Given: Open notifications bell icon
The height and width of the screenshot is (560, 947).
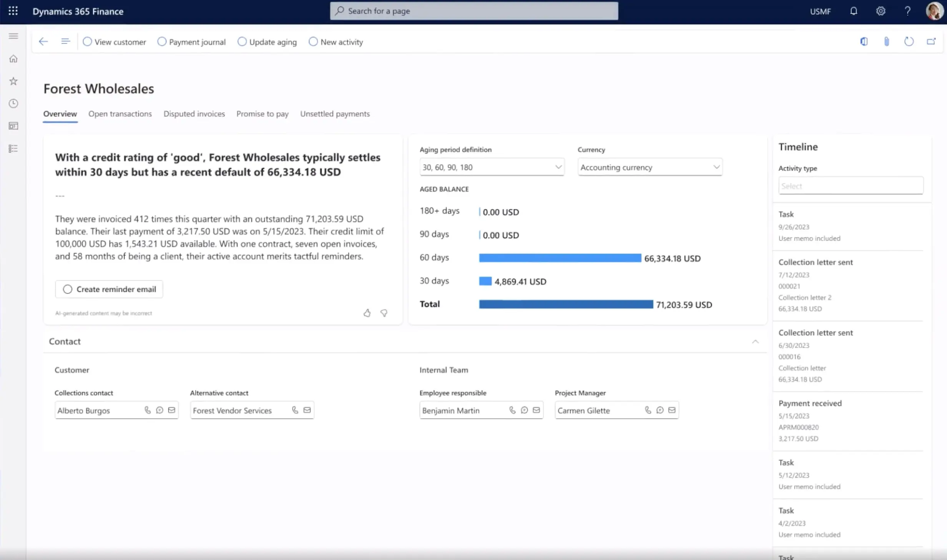Looking at the screenshot, I should pos(854,11).
